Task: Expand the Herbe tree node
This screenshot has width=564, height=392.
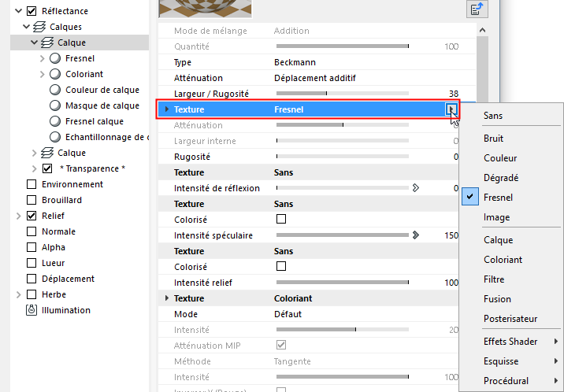Action: pos(19,294)
